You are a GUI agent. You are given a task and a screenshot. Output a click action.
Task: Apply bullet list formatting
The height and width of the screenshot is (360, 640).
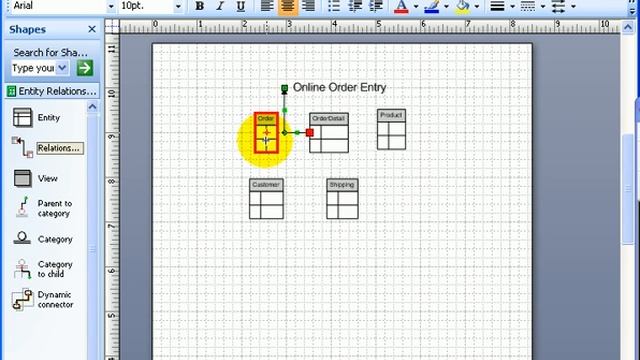click(334, 6)
